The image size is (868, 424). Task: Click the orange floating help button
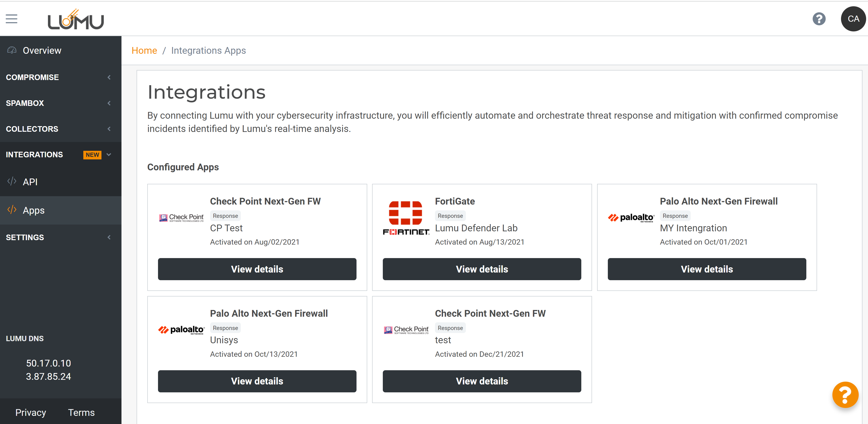845,394
